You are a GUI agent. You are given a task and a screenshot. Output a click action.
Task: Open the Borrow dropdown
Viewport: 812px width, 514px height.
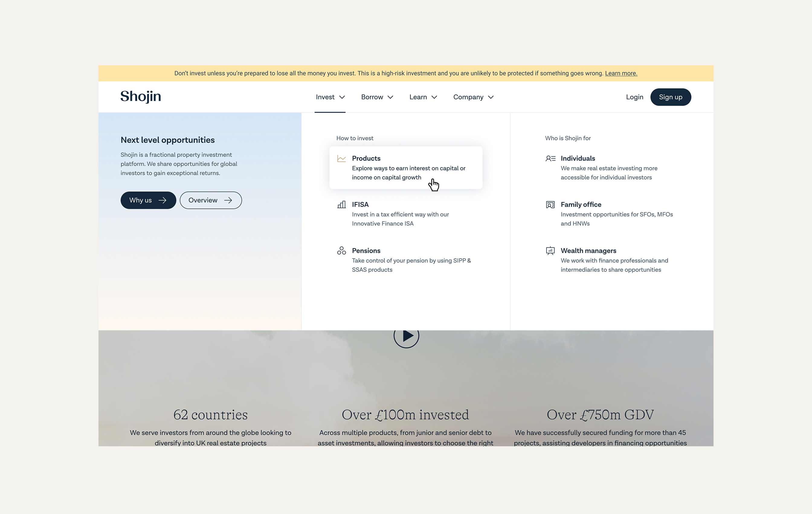click(377, 97)
